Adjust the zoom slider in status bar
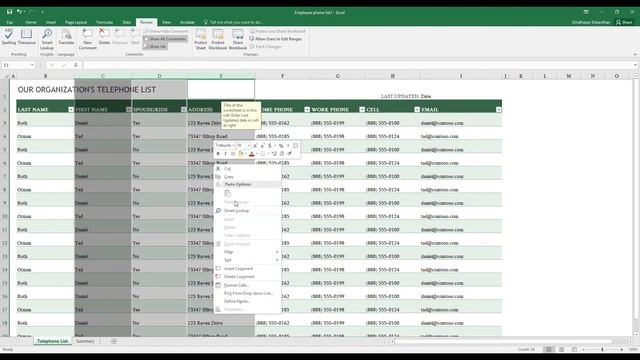The height and width of the screenshot is (360, 640). pyautogui.click(x=602, y=349)
